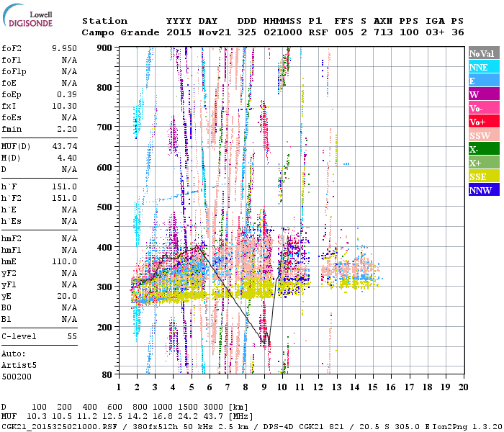
Task: Click the C-level value 55
Action: click(72, 336)
